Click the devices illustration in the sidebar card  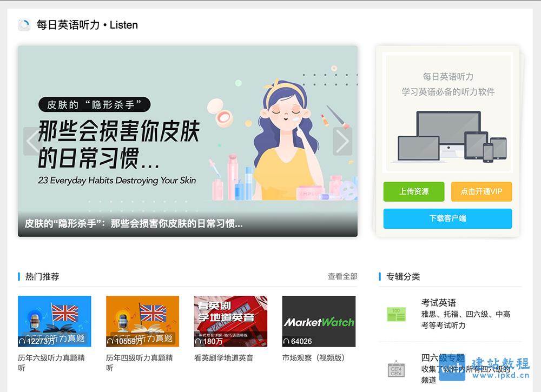pyautogui.click(x=448, y=137)
